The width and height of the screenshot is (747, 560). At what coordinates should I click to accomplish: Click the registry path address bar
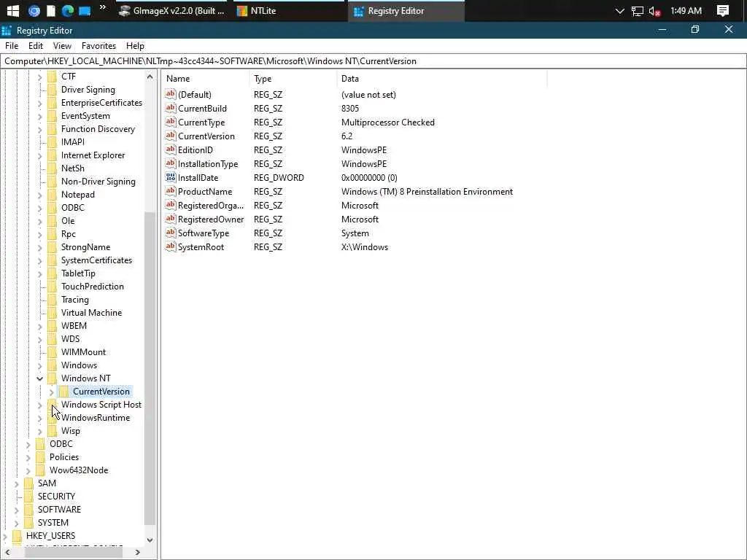point(373,61)
